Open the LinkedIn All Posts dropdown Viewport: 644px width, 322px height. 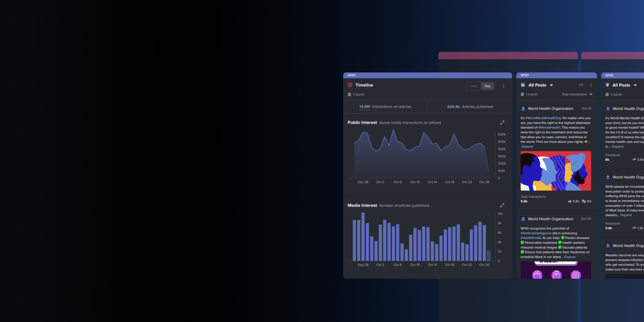click(x=551, y=85)
